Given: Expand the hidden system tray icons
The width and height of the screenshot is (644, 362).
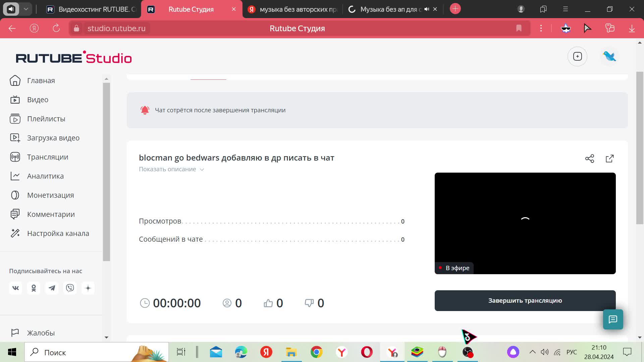Looking at the screenshot, I should (x=532, y=352).
